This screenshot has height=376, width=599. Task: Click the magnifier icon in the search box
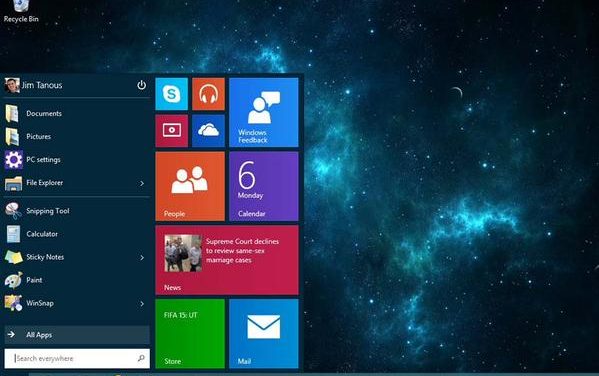141,358
